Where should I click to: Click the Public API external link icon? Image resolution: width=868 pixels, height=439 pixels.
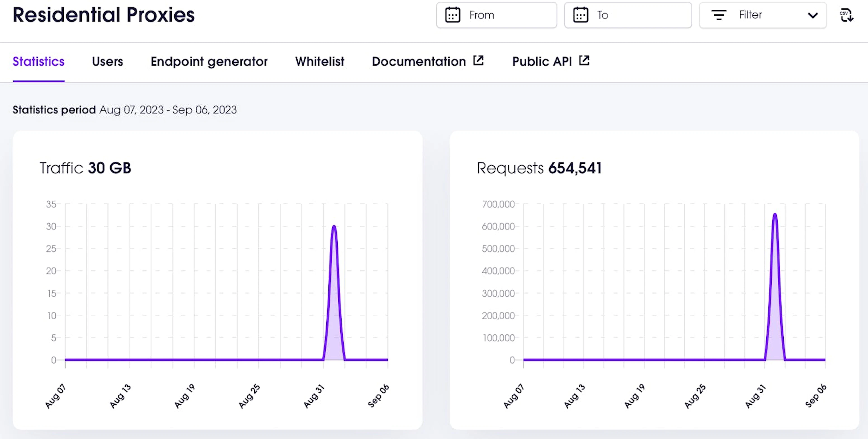pyautogui.click(x=584, y=61)
